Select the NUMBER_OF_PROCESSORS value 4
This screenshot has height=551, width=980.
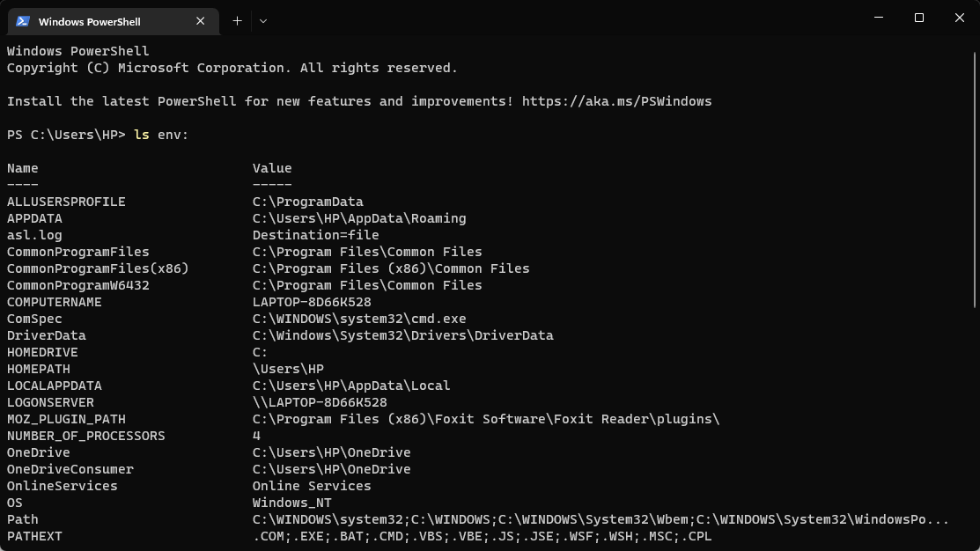255,435
